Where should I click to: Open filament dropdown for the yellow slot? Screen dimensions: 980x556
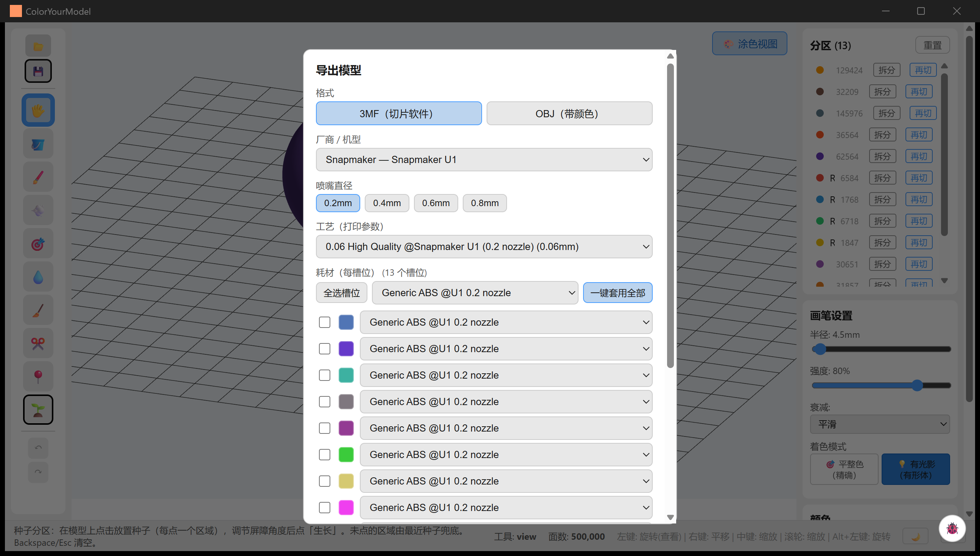coord(506,481)
